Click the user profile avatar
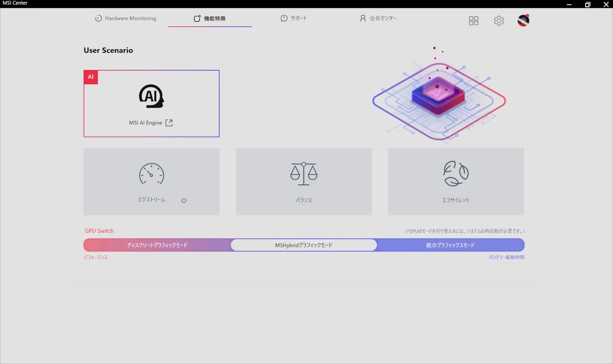 tap(523, 21)
